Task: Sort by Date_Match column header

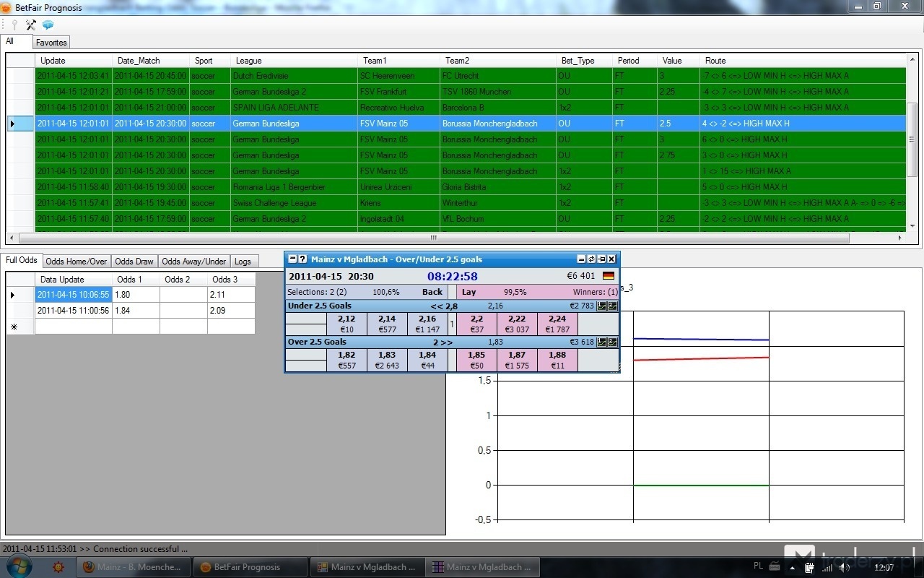Action: [151, 61]
